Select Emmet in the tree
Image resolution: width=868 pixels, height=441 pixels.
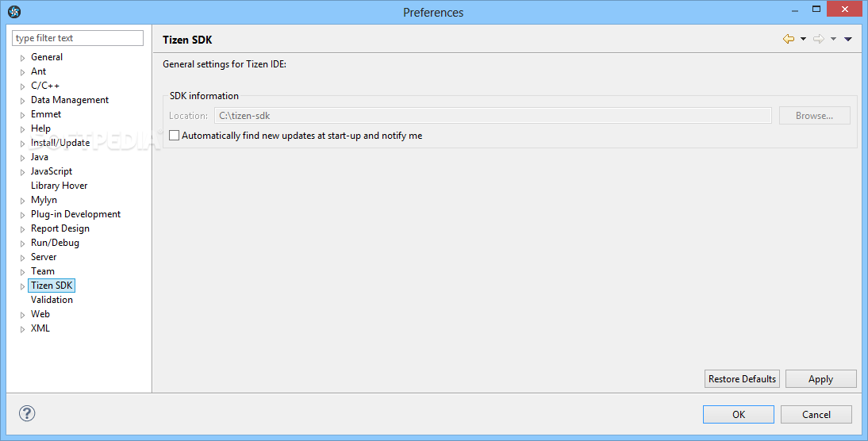click(46, 114)
